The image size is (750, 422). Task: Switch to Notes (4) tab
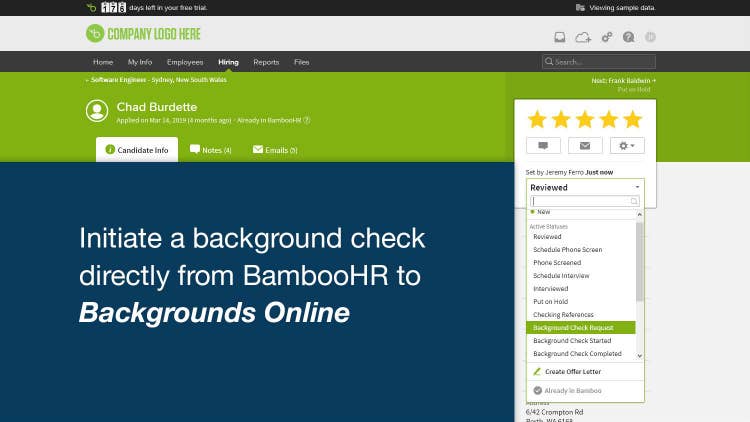point(210,150)
